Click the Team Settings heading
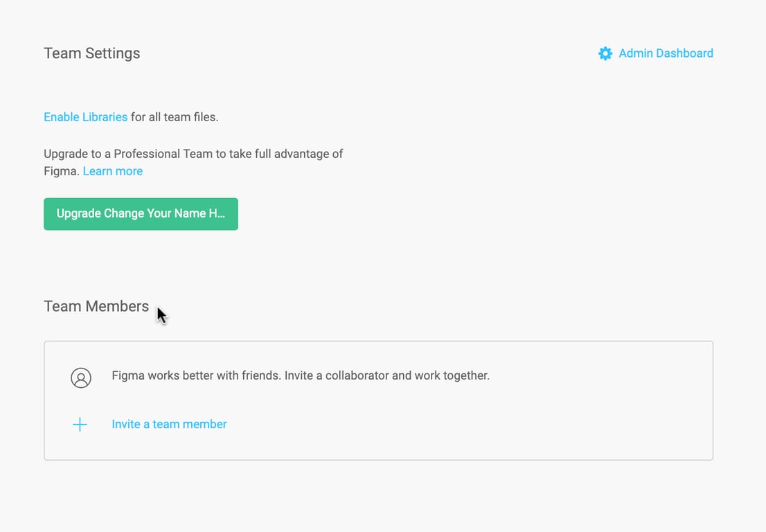The width and height of the screenshot is (766, 532). pyautogui.click(x=91, y=53)
